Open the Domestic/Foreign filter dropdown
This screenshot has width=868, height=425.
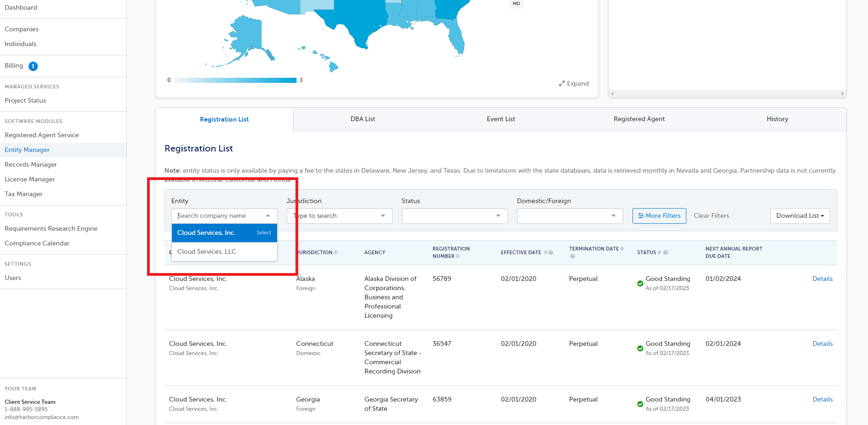(x=570, y=216)
